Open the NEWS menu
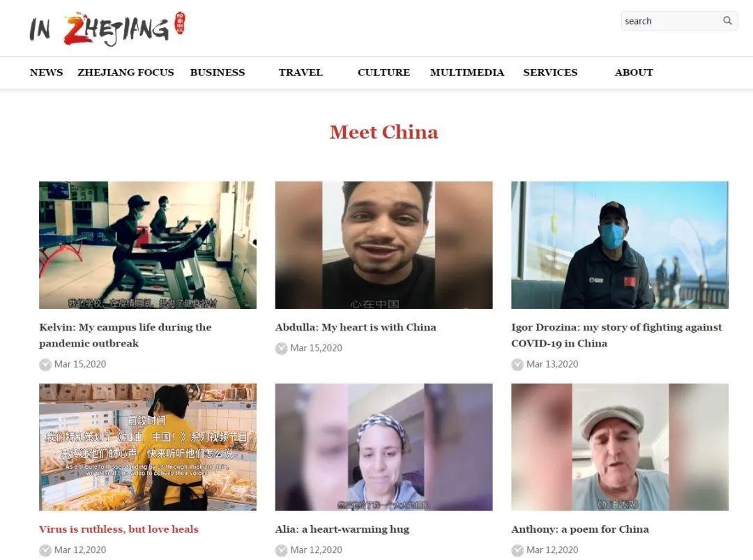Viewport: 753px width, 560px height. (46, 73)
